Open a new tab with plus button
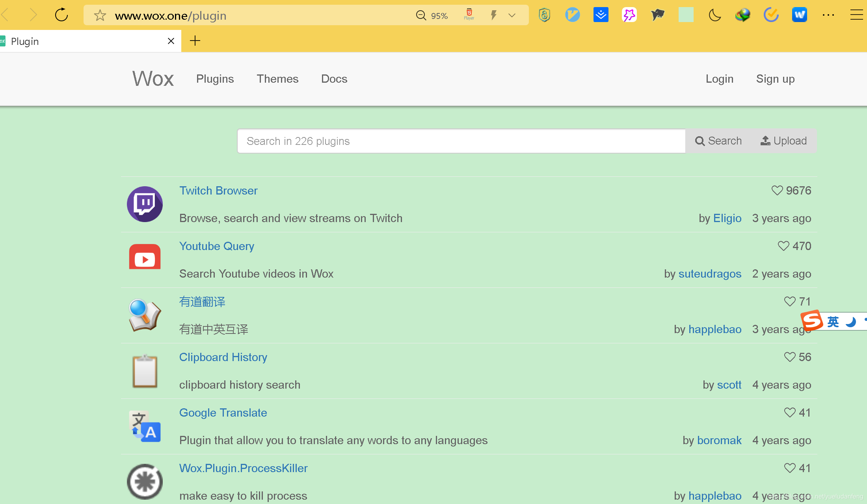The height and width of the screenshot is (504, 867). (x=195, y=41)
